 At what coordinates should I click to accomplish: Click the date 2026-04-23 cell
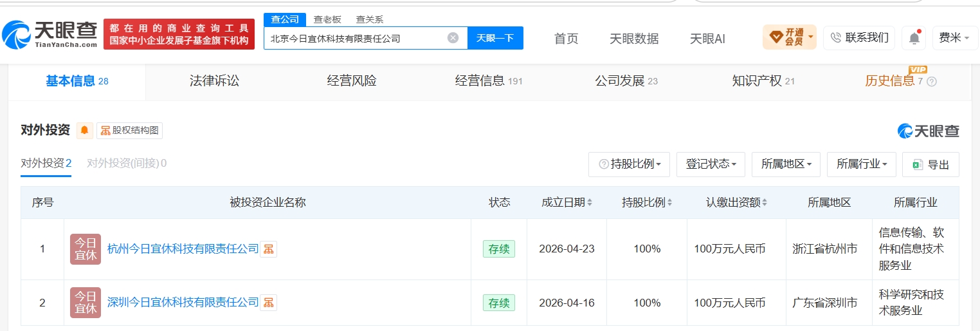click(567, 249)
